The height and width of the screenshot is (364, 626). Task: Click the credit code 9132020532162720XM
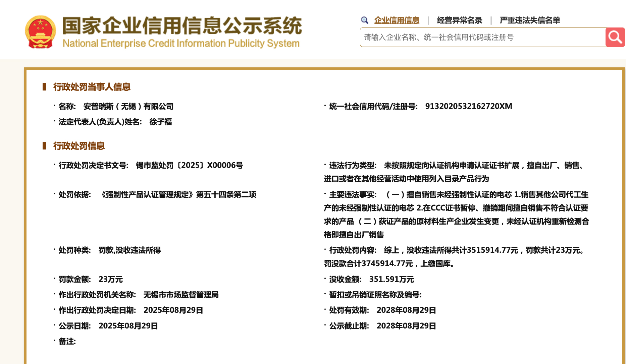pos(469,106)
